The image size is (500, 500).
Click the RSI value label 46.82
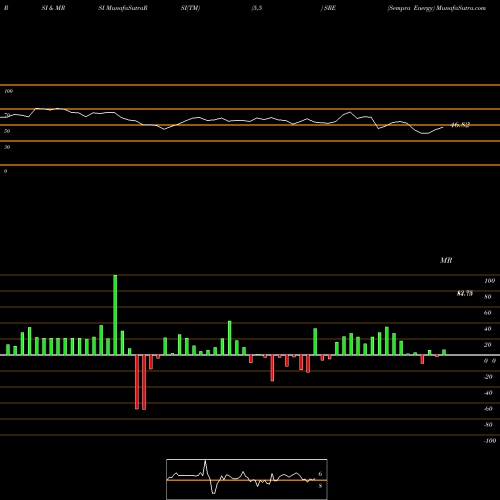point(460,125)
